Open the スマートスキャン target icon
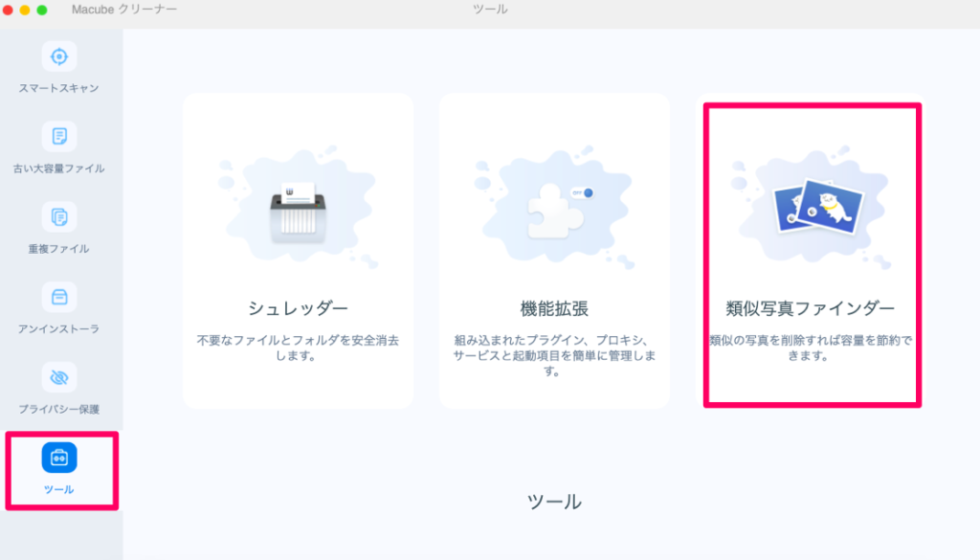 tap(59, 56)
